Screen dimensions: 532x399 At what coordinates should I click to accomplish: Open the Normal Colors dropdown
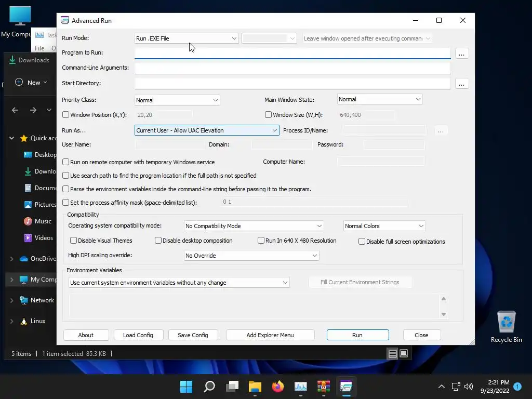384,226
